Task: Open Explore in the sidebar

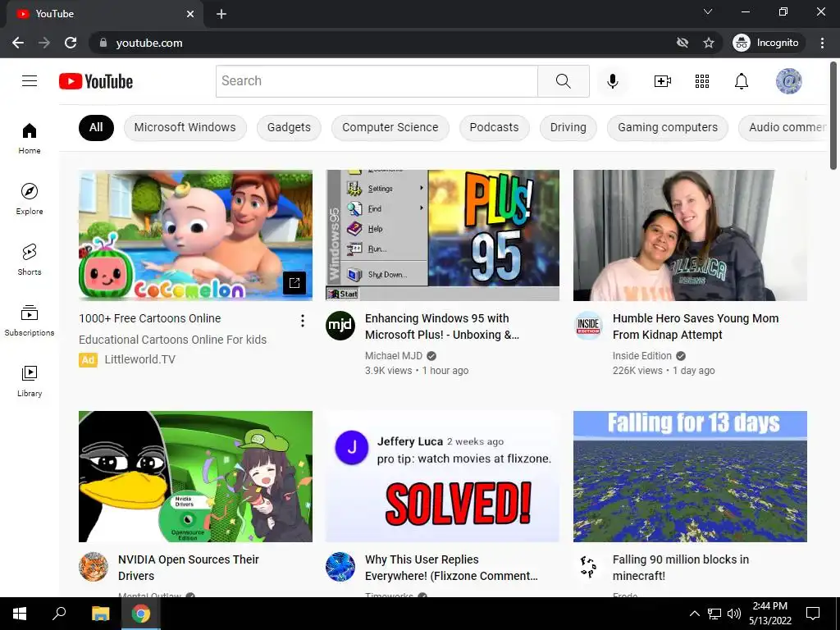Action: [30, 199]
